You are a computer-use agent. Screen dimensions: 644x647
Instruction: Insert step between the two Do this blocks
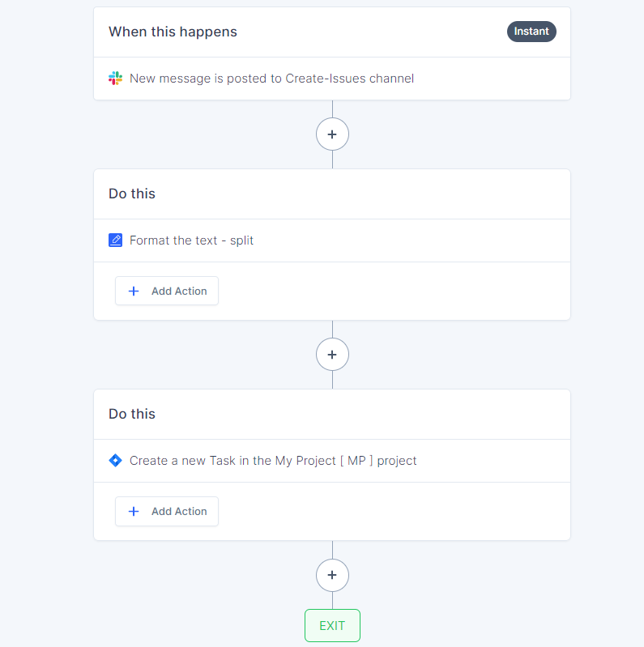pyautogui.click(x=332, y=355)
